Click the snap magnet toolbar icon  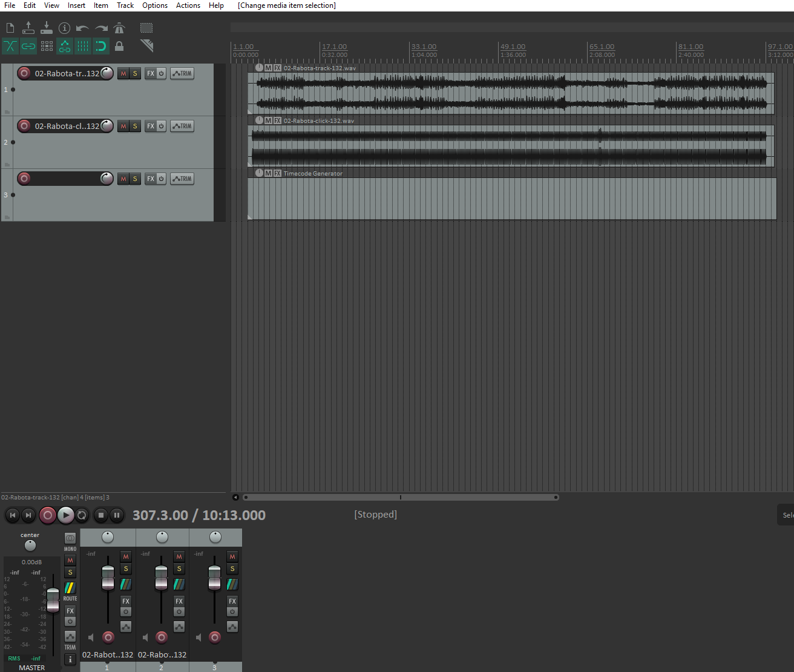(101, 46)
